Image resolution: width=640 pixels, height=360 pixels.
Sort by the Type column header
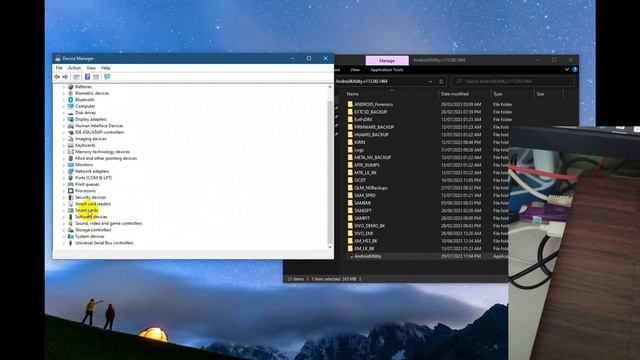pos(498,94)
